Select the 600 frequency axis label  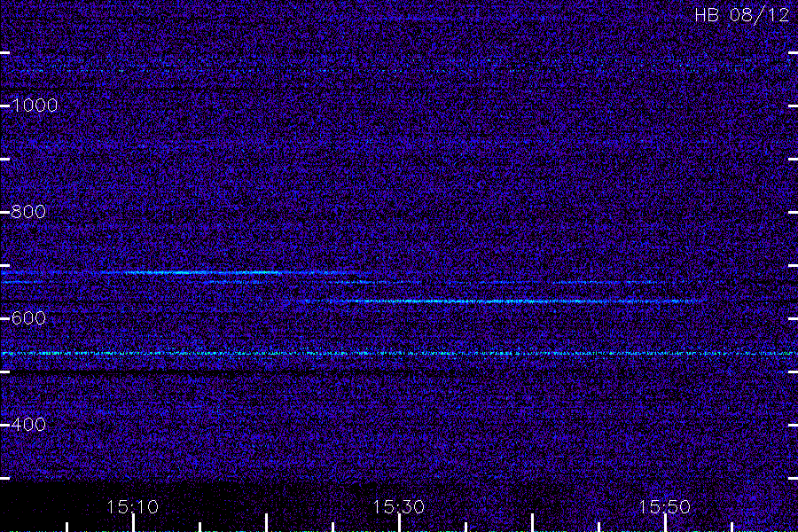point(28,318)
